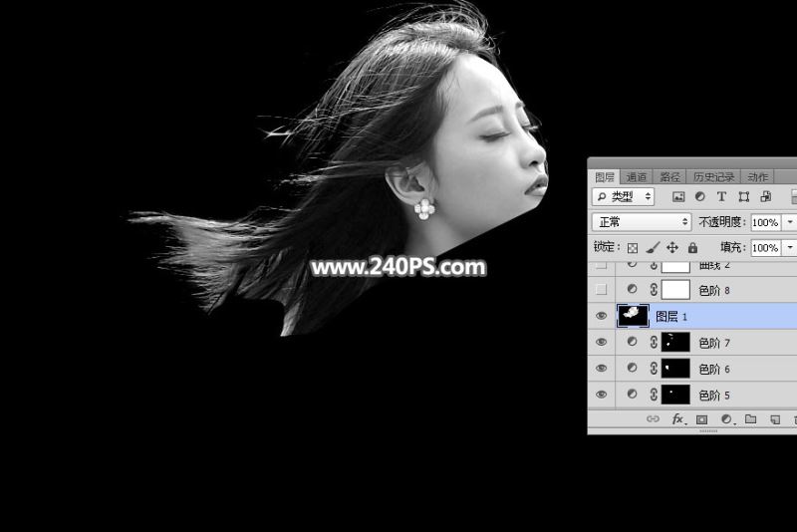Click mask link icon on 色阶 6
This screenshot has width=797, height=532.
[654, 369]
